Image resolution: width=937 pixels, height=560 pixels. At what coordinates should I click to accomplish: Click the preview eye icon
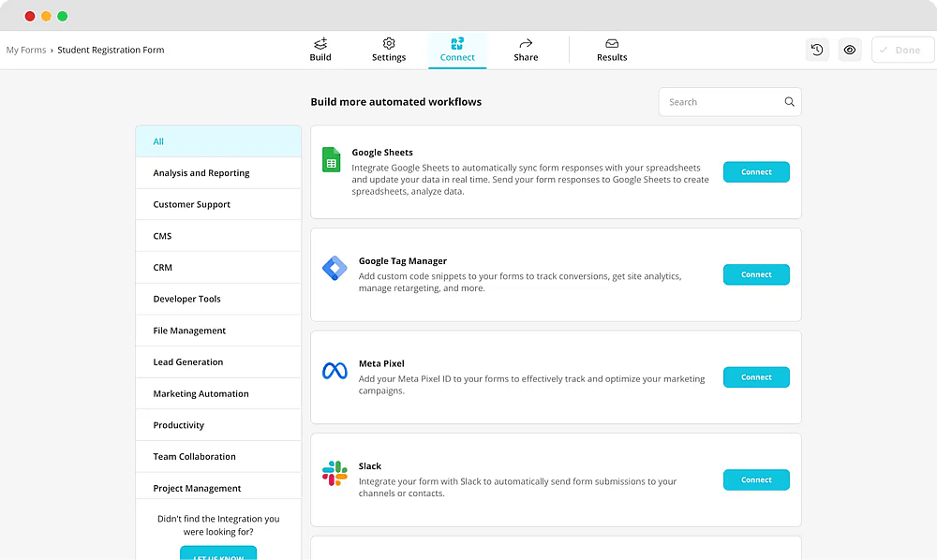[x=849, y=51]
